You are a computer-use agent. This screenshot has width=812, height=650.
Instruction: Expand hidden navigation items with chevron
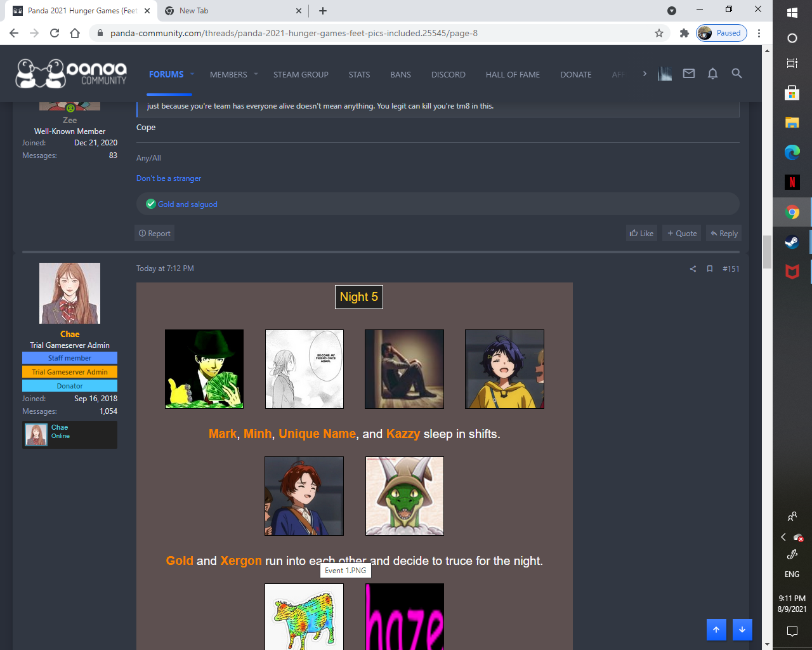pos(645,74)
